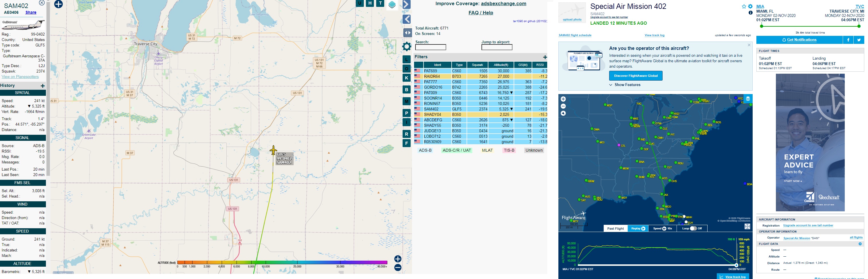This screenshot has width=868, height=279.
Task: Click the FlightAware info icon
Action: [x=750, y=13]
